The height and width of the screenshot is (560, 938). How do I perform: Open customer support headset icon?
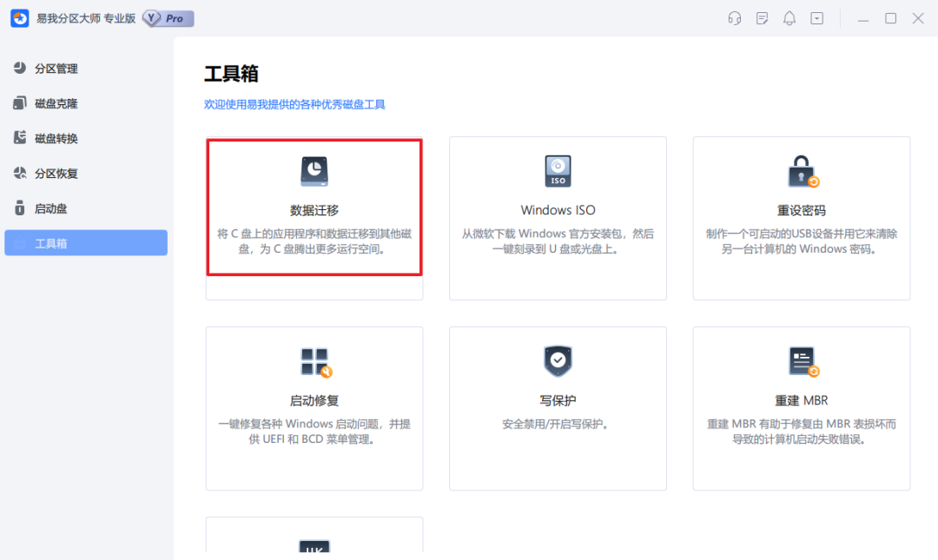coord(735,18)
